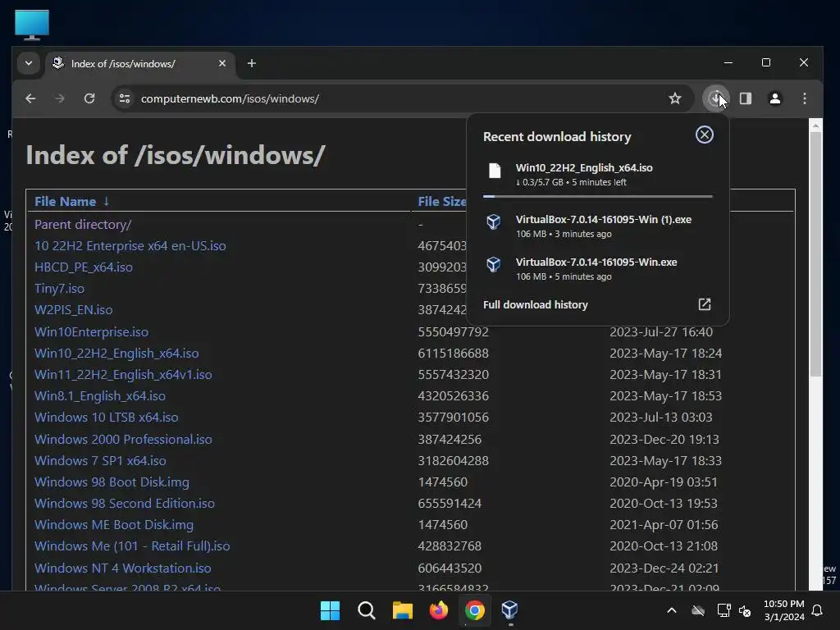Open the Chrome profile menu

pyautogui.click(x=774, y=98)
